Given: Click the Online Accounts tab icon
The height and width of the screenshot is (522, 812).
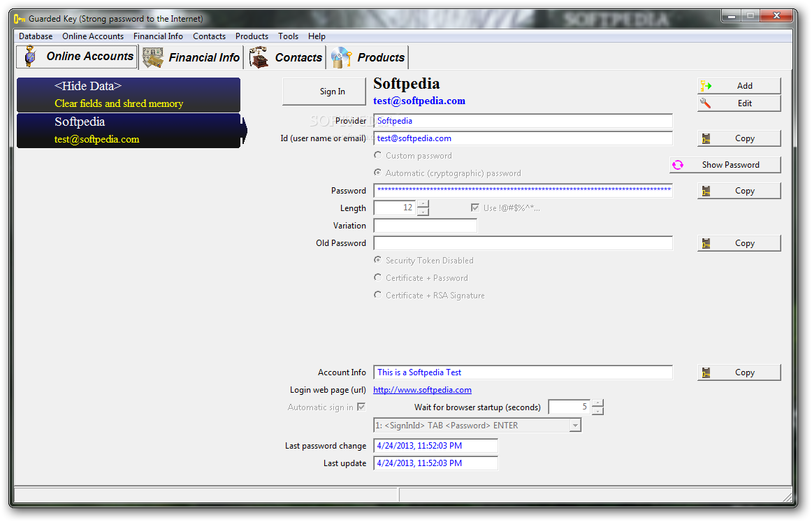Looking at the screenshot, I should point(30,57).
